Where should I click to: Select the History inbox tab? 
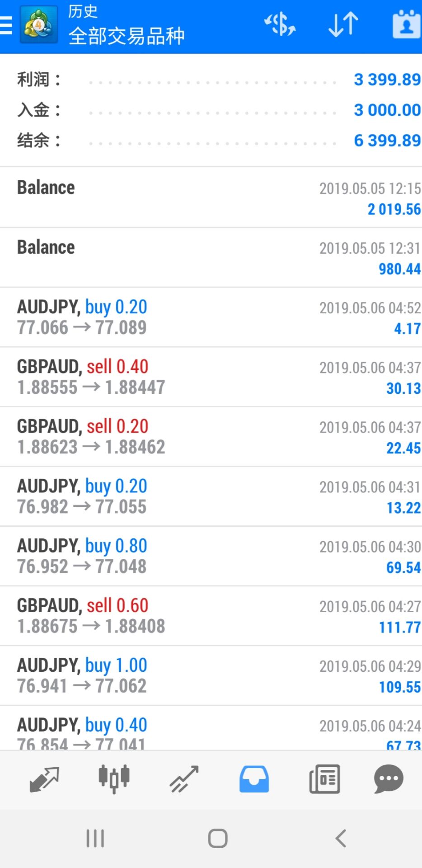click(x=254, y=779)
